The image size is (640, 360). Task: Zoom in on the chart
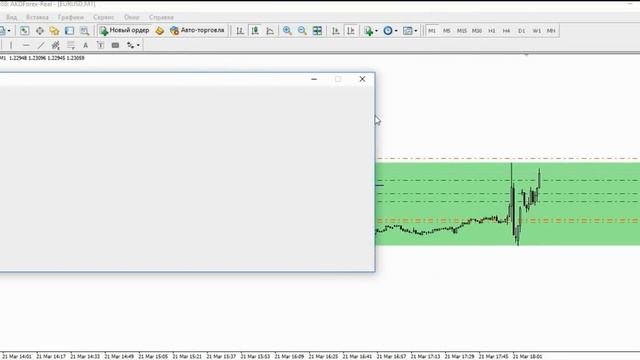point(287,31)
